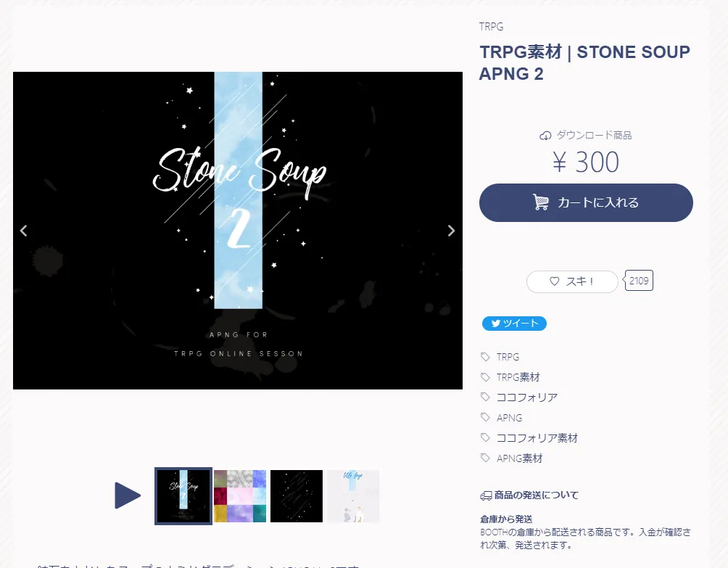Start the thumbnail slideshow play button
This screenshot has width=728, height=568.
pos(127,495)
